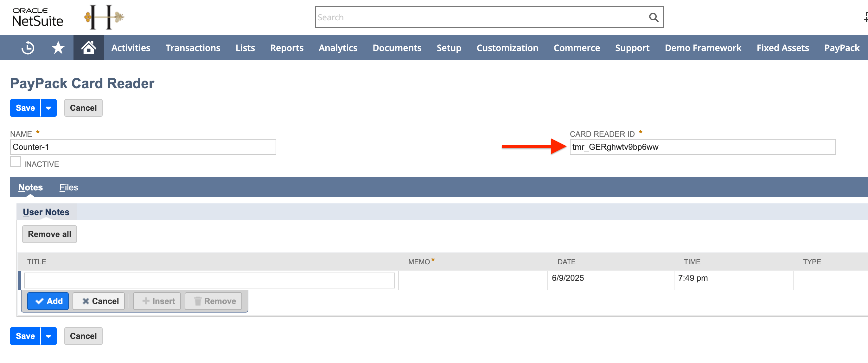Click the company logo next to NetSuite

click(x=103, y=17)
